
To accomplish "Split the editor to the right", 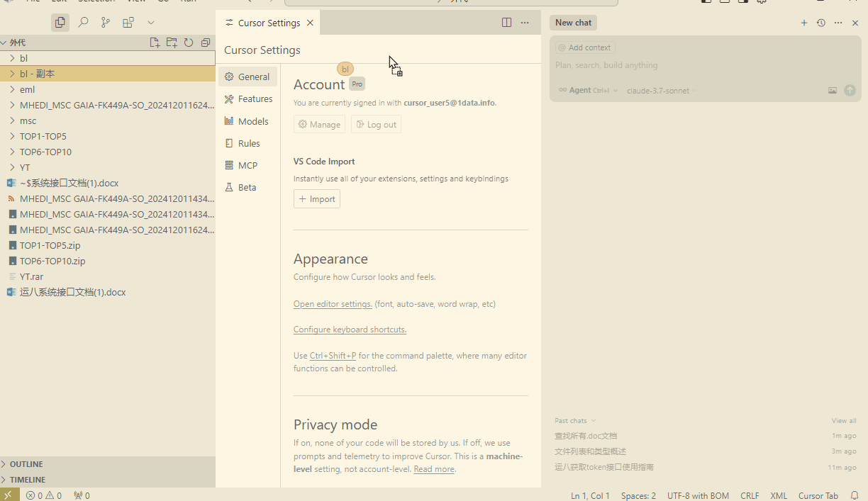I will point(506,23).
